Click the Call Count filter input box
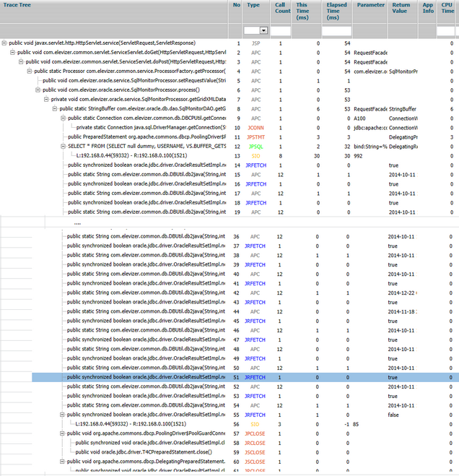Viewport: 459px width, 476px height. (x=281, y=31)
